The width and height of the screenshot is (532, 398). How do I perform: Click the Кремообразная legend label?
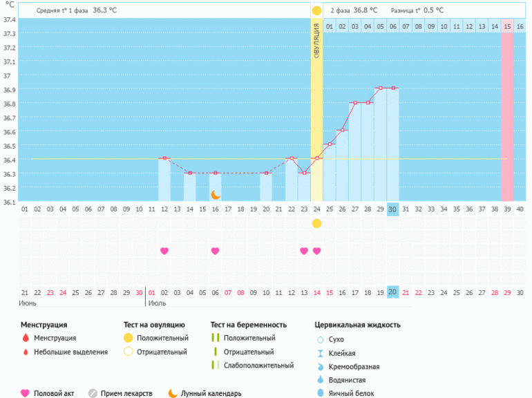pos(354,366)
